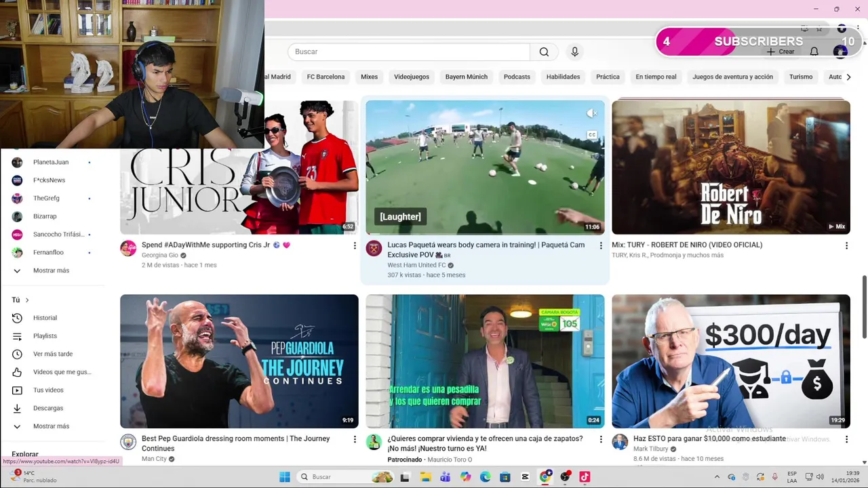Open the Windows Start menu

[x=285, y=476]
